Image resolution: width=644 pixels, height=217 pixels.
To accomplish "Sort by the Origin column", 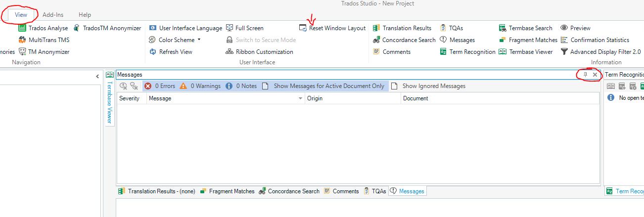I will pyautogui.click(x=353, y=98).
